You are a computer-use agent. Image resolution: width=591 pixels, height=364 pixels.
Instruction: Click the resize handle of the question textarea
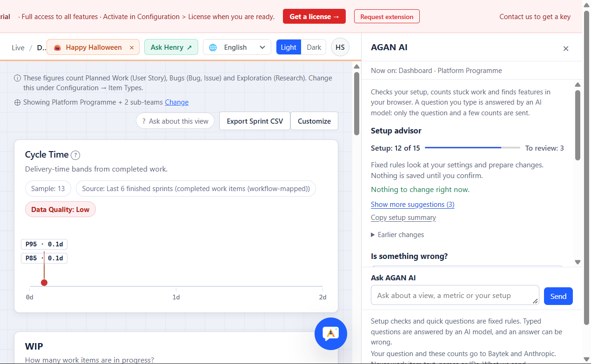[535, 301]
